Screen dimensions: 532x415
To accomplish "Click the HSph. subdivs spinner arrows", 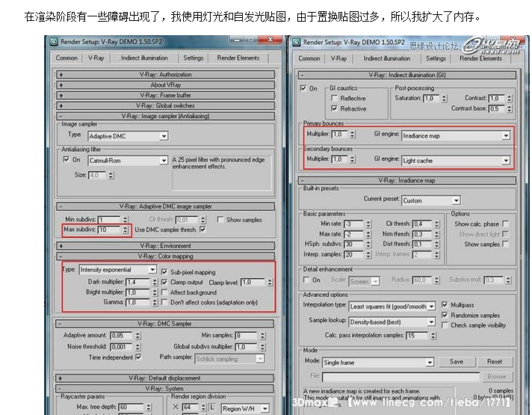I will 369,245.
